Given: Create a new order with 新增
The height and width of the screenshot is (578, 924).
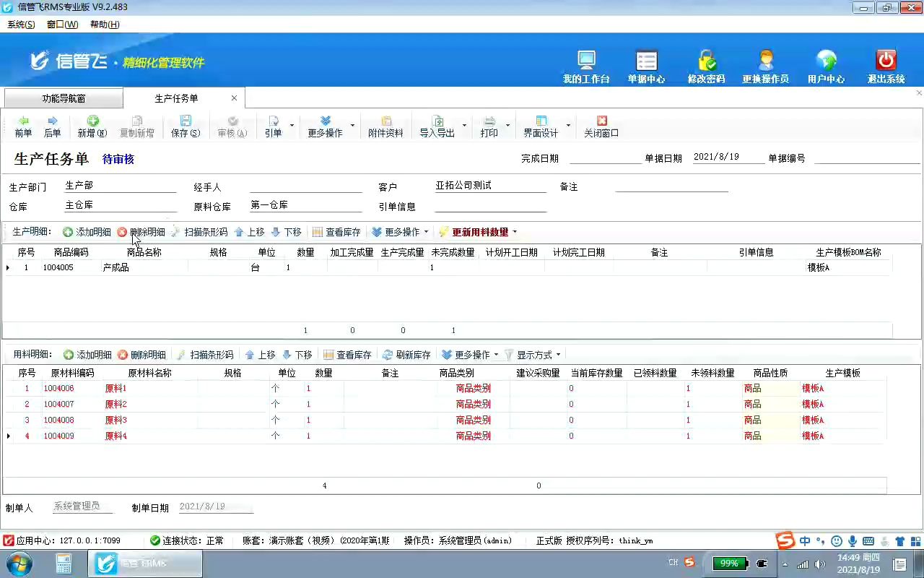Looking at the screenshot, I should [x=92, y=126].
